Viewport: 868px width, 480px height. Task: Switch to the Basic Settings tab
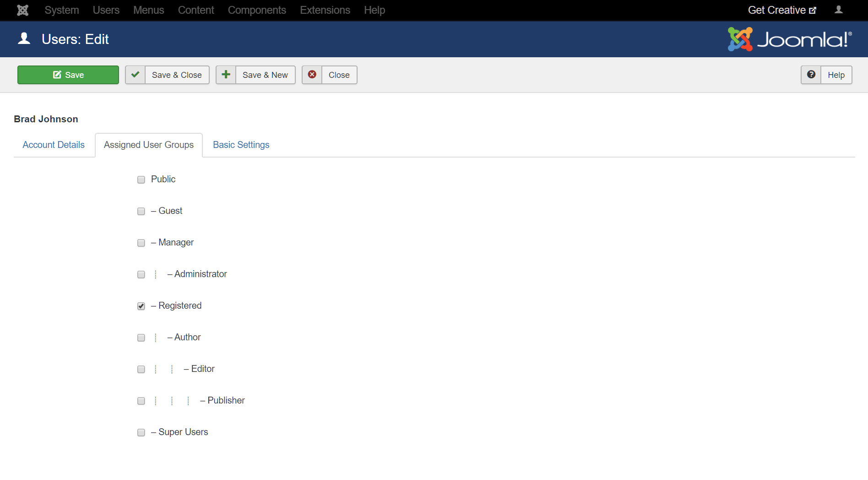point(241,145)
